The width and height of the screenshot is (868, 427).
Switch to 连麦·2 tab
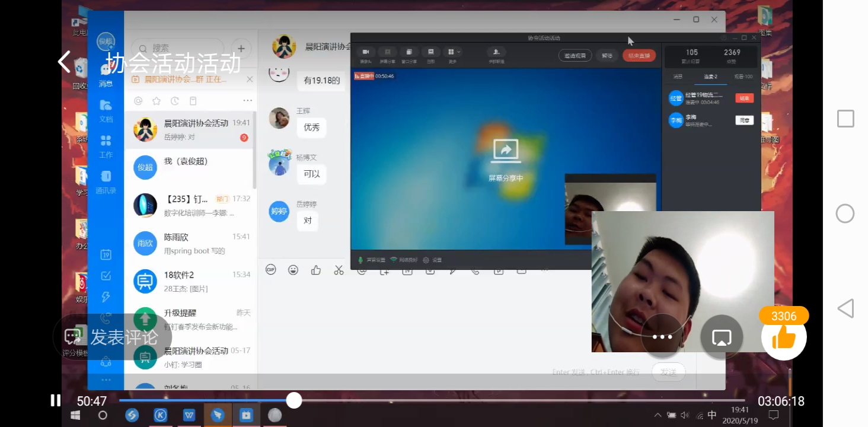point(710,77)
